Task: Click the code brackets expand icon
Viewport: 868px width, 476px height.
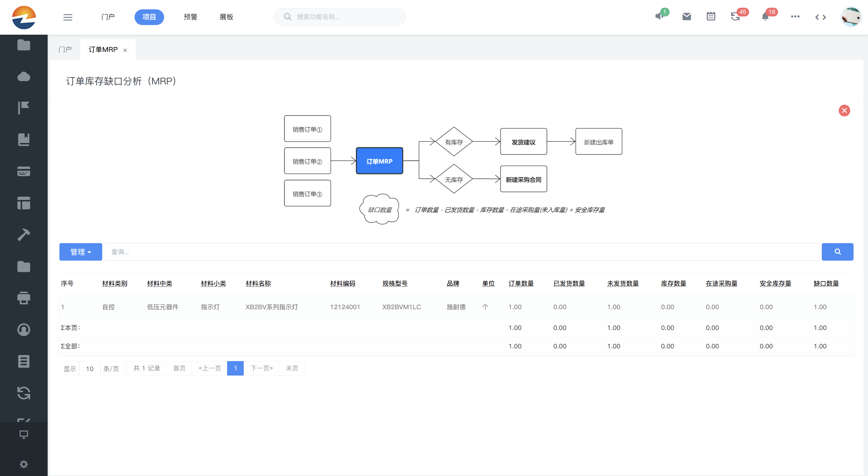Action: tap(820, 17)
